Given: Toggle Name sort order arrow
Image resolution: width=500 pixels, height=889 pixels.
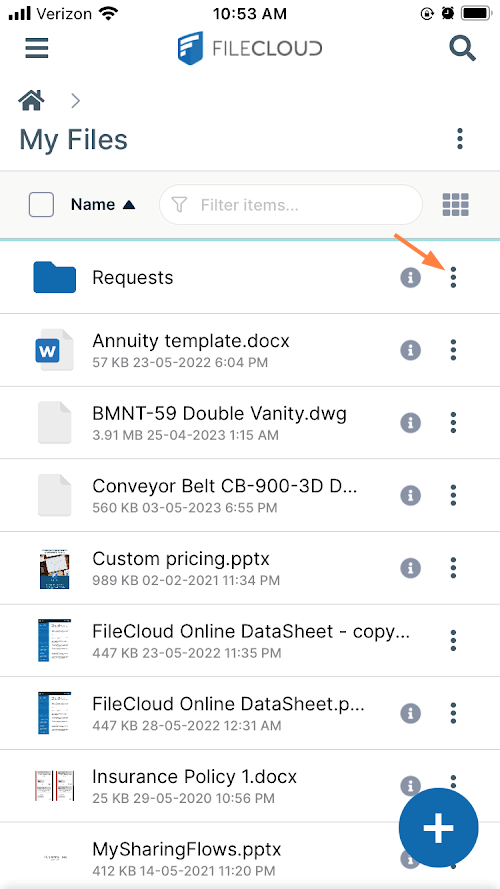Looking at the screenshot, I should 129,205.
